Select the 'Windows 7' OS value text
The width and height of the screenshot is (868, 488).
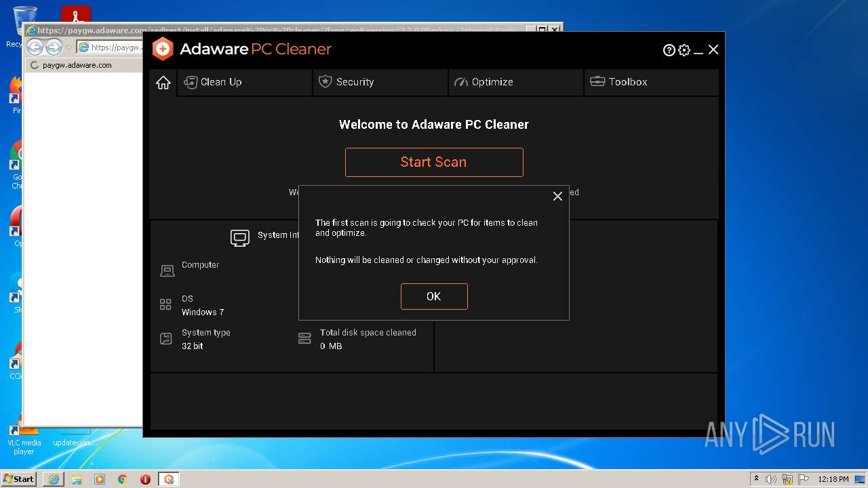tap(203, 312)
